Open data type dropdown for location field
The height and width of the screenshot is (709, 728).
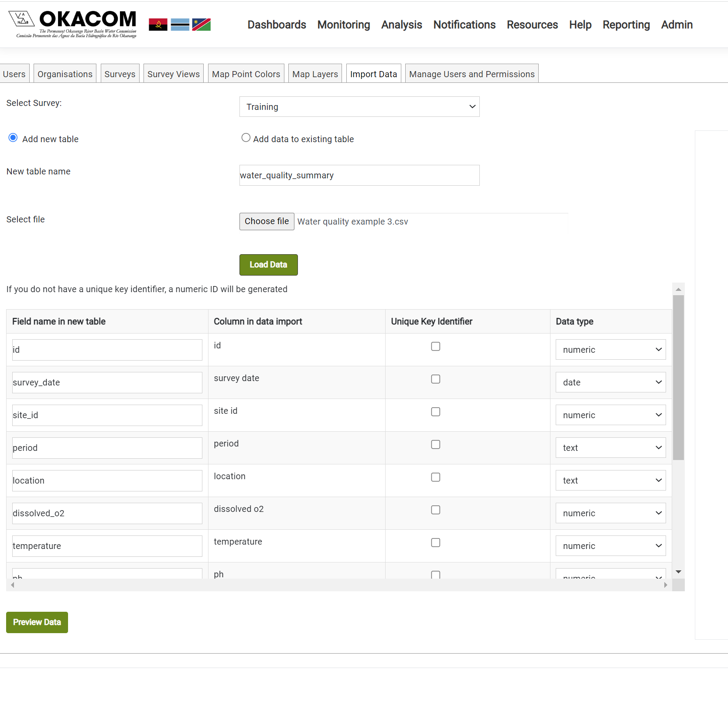pos(611,481)
